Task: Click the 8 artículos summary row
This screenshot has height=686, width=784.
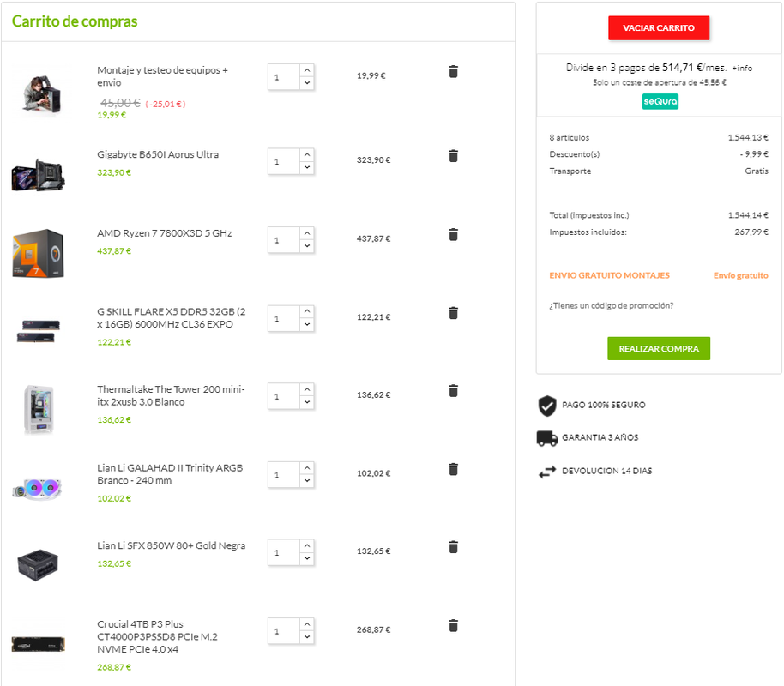Action: click(x=659, y=137)
